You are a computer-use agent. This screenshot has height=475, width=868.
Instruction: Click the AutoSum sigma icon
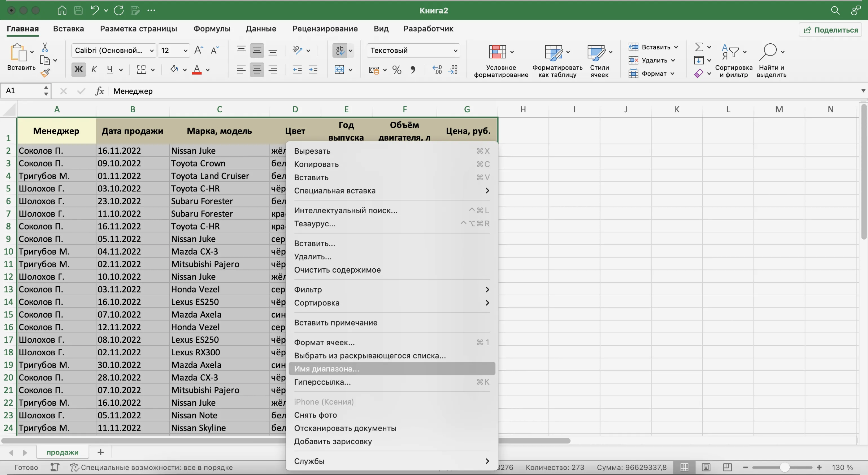(699, 47)
